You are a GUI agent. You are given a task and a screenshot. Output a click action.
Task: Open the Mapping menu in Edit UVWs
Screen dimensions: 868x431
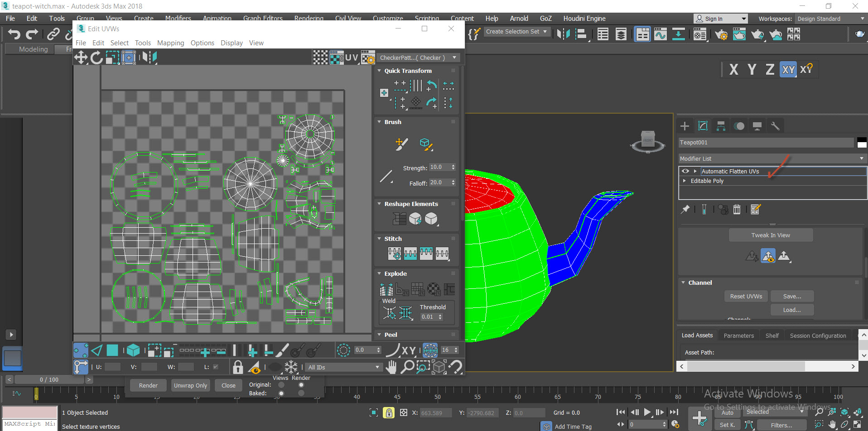(170, 43)
